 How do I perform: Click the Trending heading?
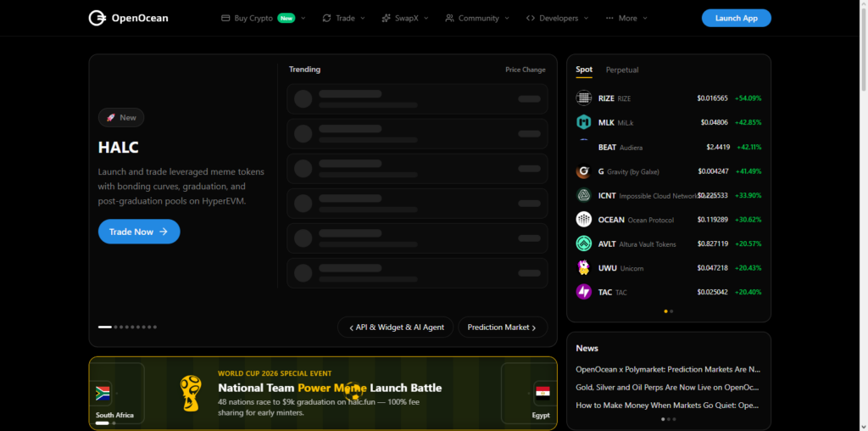(x=304, y=70)
